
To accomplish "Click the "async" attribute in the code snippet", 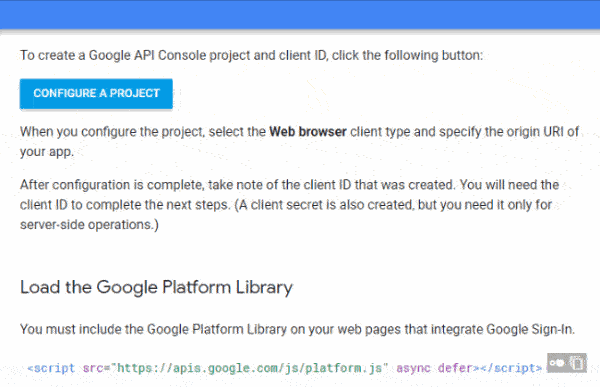I will tap(413, 368).
